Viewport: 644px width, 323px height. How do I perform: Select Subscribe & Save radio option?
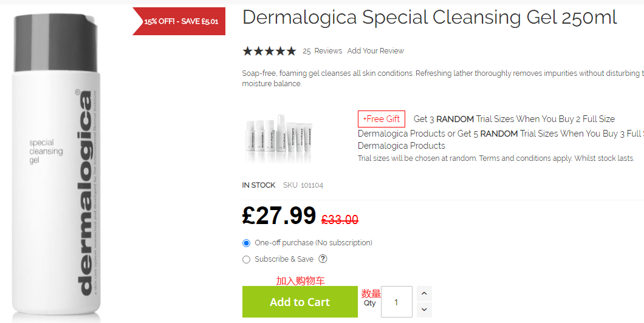246,259
